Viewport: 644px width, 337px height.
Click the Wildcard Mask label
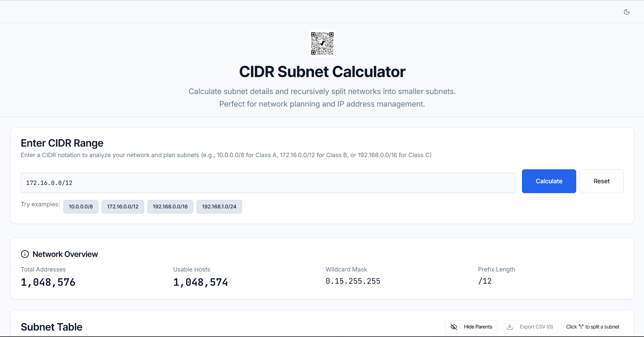point(346,269)
